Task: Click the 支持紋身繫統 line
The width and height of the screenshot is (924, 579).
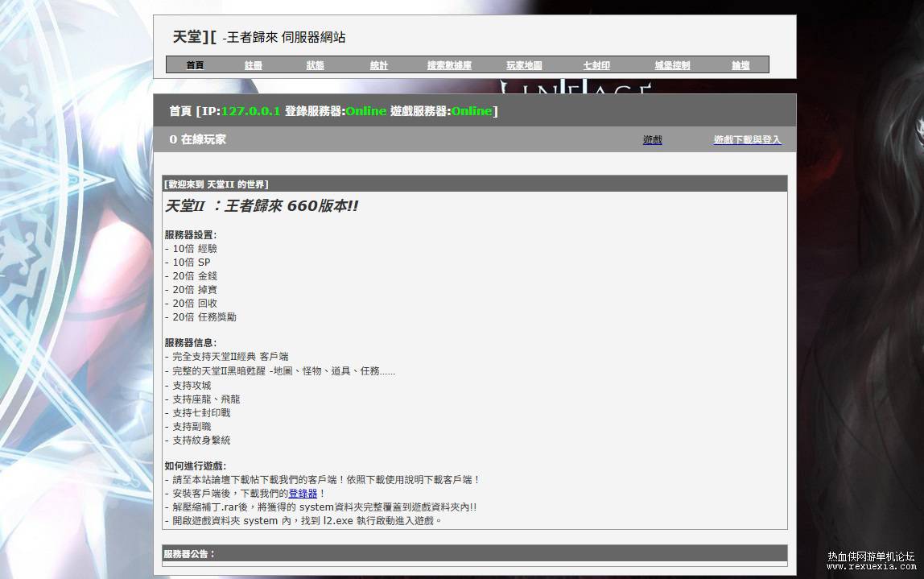Action: click(x=197, y=440)
